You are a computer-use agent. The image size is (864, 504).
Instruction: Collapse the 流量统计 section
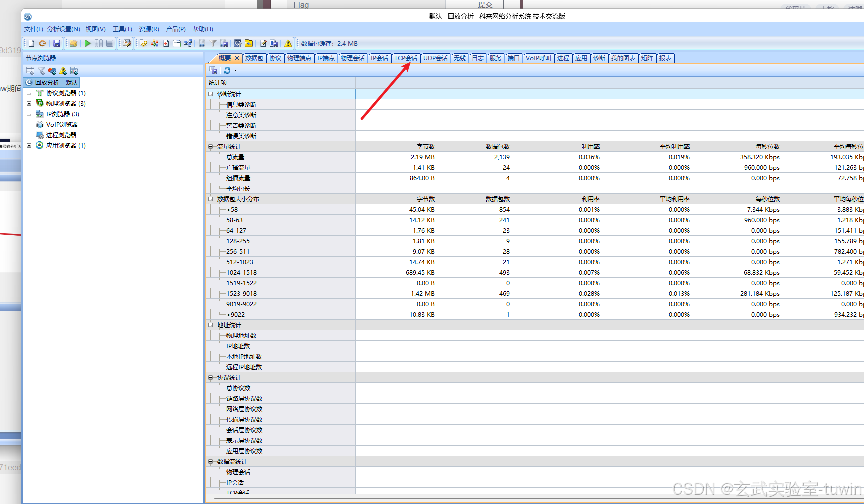coord(211,146)
